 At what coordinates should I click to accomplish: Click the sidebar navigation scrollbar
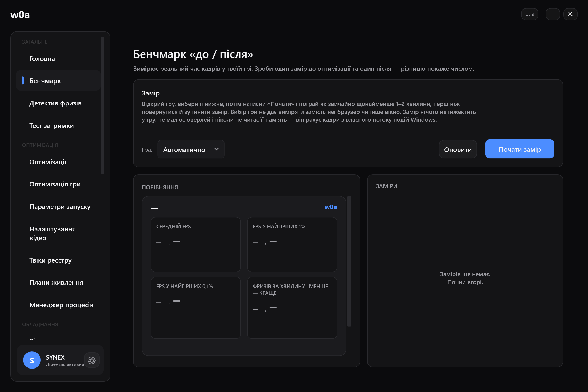coord(103,105)
